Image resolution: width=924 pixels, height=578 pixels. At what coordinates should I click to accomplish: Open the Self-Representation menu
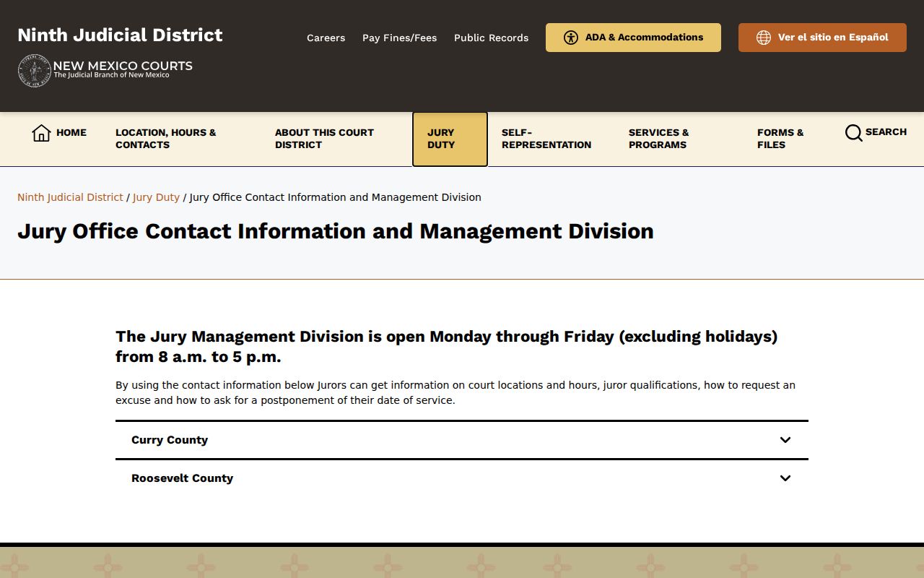[546, 139]
